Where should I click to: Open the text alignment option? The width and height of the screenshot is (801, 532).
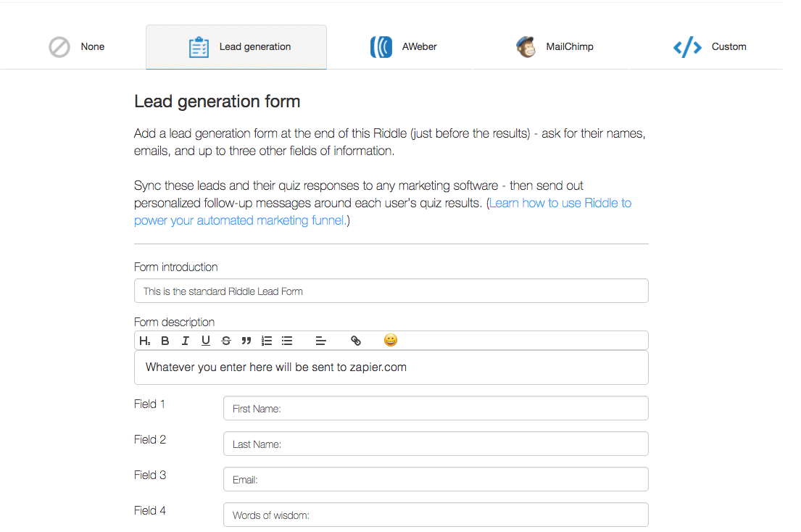[321, 341]
